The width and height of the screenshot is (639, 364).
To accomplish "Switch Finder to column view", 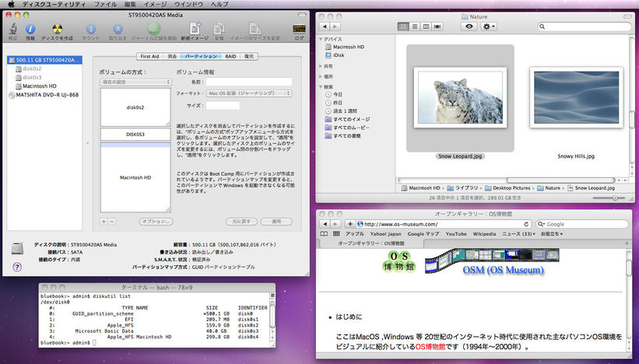I will tap(426, 26).
